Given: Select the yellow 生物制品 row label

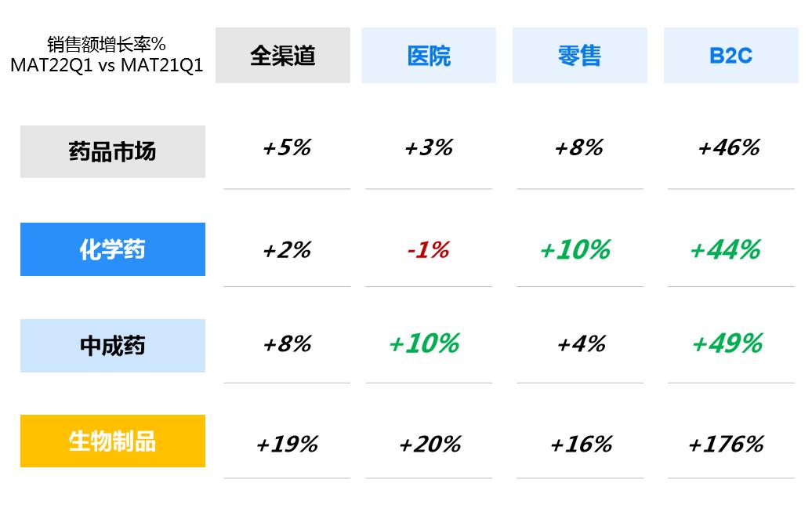Looking at the screenshot, I should coord(113,441).
